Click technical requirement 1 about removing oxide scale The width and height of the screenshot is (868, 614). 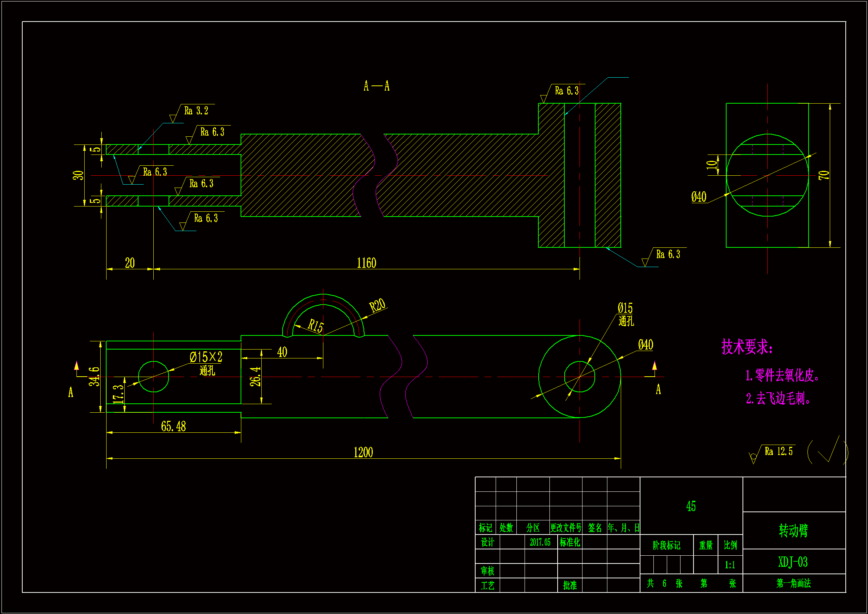tap(782, 376)
